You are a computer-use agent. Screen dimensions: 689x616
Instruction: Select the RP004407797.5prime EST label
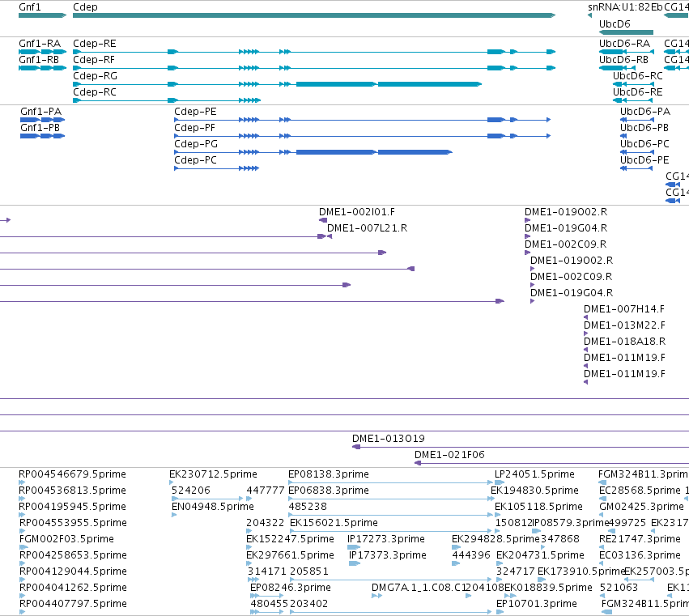73,605
